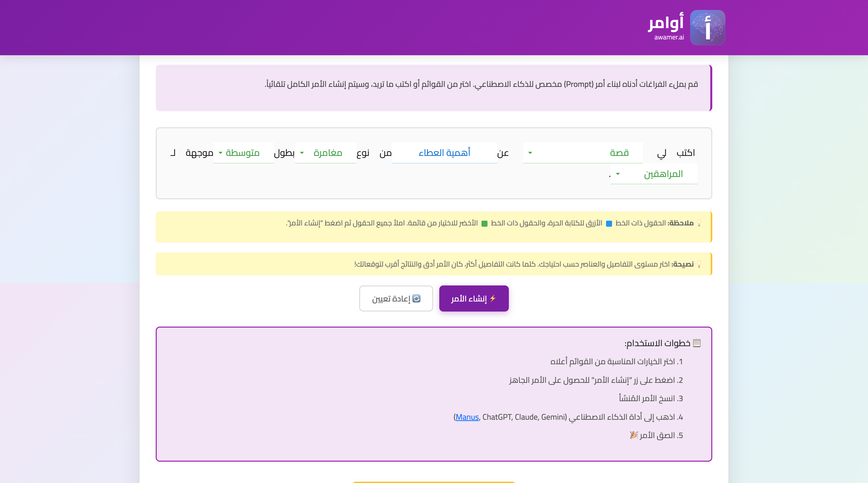Click the clipboard icon near خطوات الاستخدام

click(697, 343)
